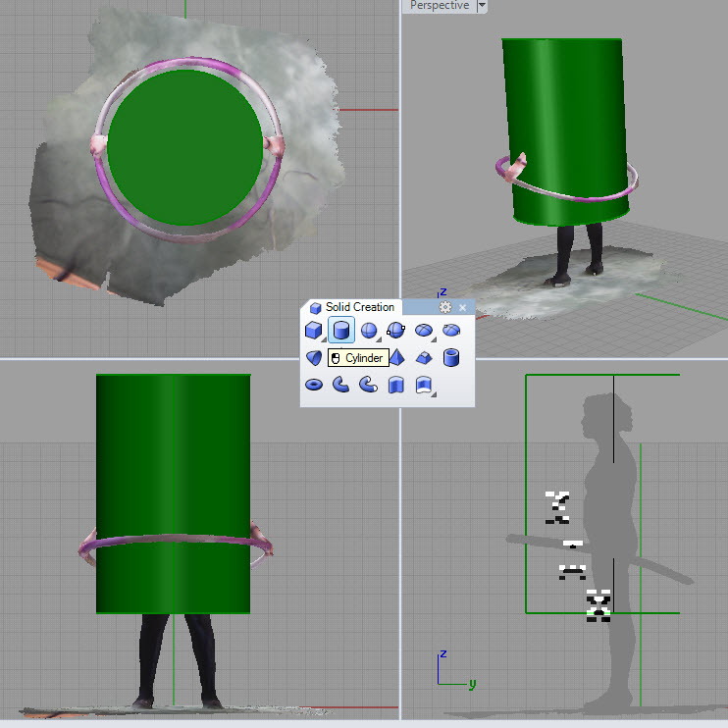Open the Perspective viewport dropdown arrow
Image resolution: width=728 pixels, height=728 pixels.
point(482,5)
